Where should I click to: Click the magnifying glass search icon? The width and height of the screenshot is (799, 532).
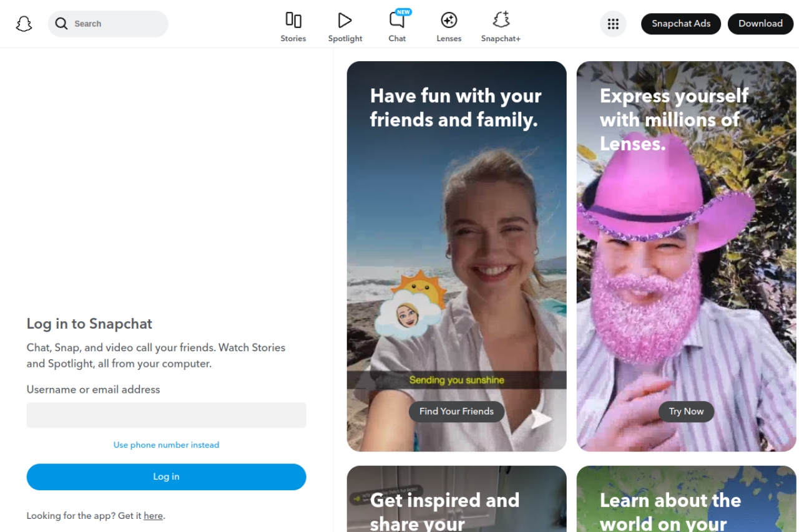[x=61, y=24]
